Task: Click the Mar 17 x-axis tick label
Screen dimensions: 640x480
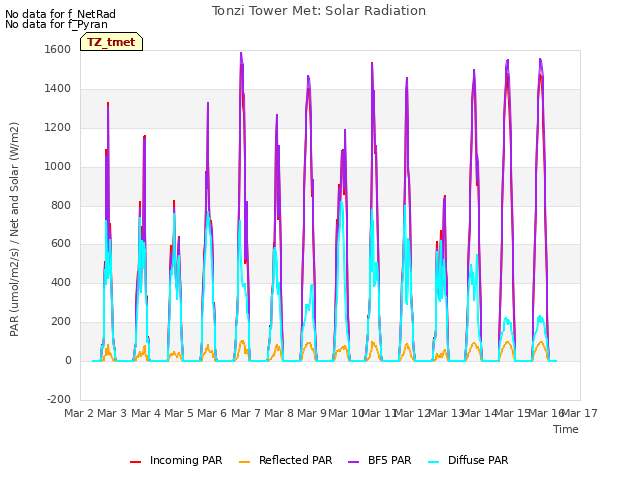Action: (580, 413)
